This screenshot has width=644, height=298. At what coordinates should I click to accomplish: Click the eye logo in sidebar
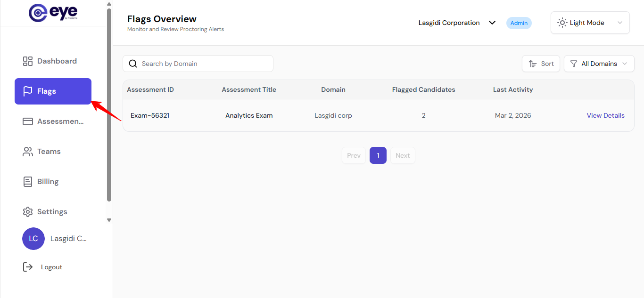pos(53,13)
